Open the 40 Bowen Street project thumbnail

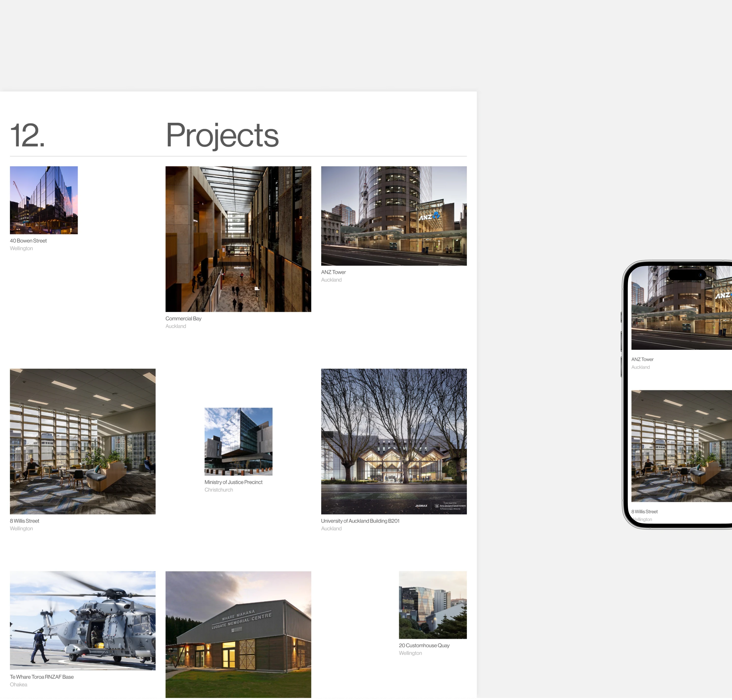[x=44, y=200]
